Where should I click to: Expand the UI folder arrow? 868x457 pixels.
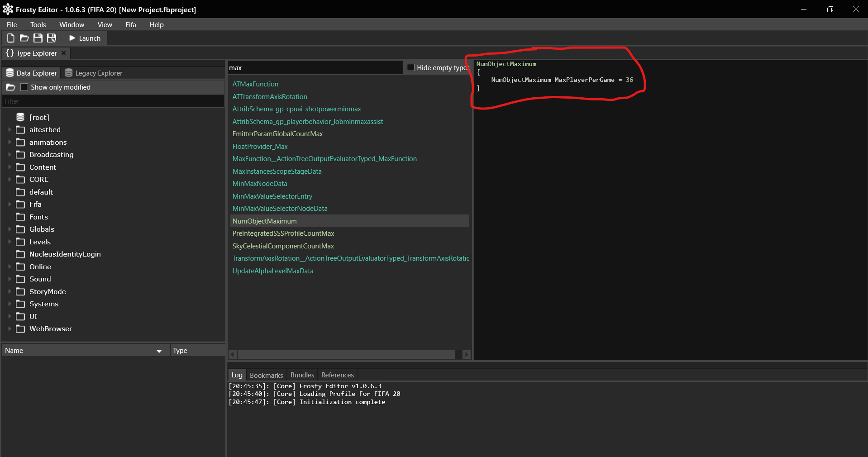click(10, 316)
